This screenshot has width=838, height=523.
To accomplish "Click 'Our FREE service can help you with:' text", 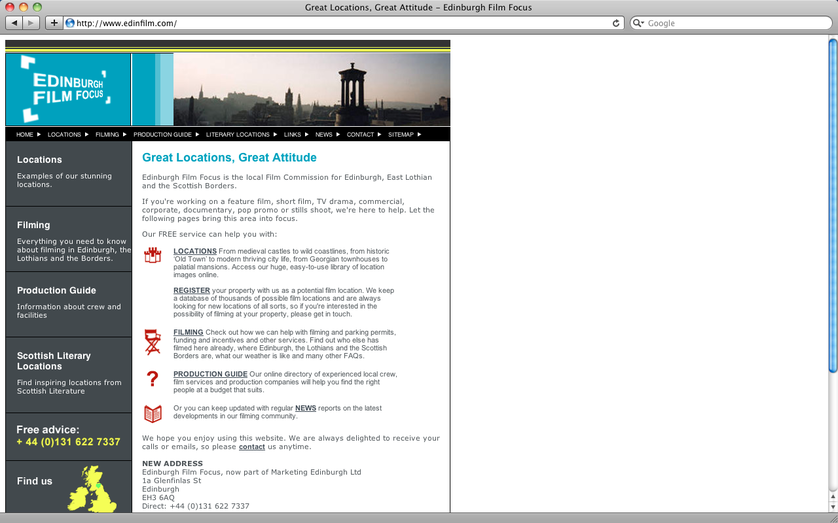I will [210, 234].
